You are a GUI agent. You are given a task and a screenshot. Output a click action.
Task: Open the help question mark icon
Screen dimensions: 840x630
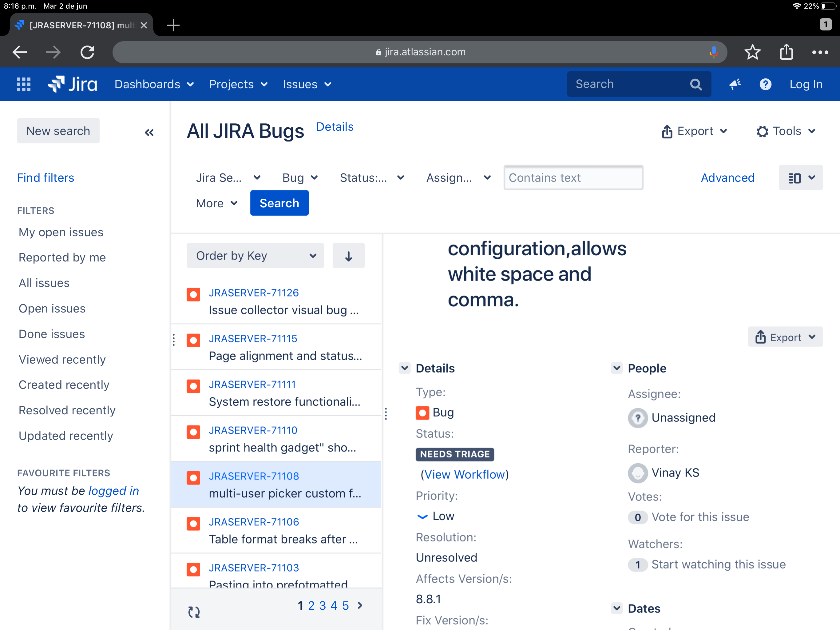(x=765, y=84)
